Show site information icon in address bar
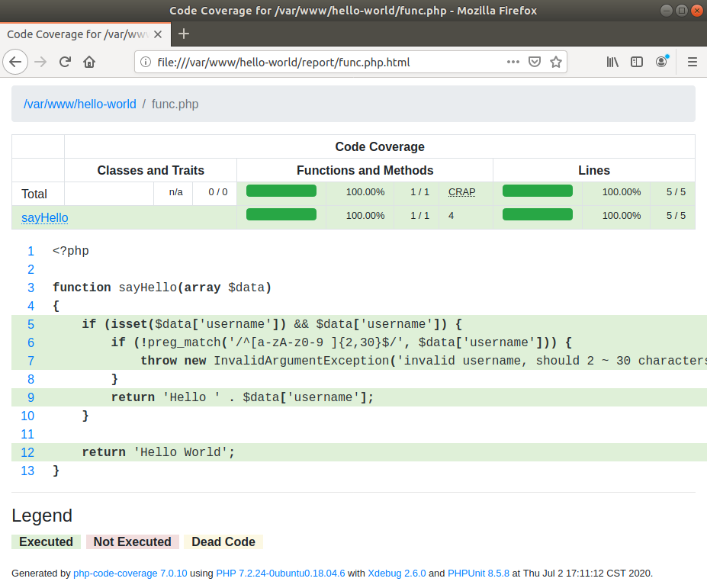The width and height of the screenshot is (707, 588). pyautogui.click(x=146, y=62)
